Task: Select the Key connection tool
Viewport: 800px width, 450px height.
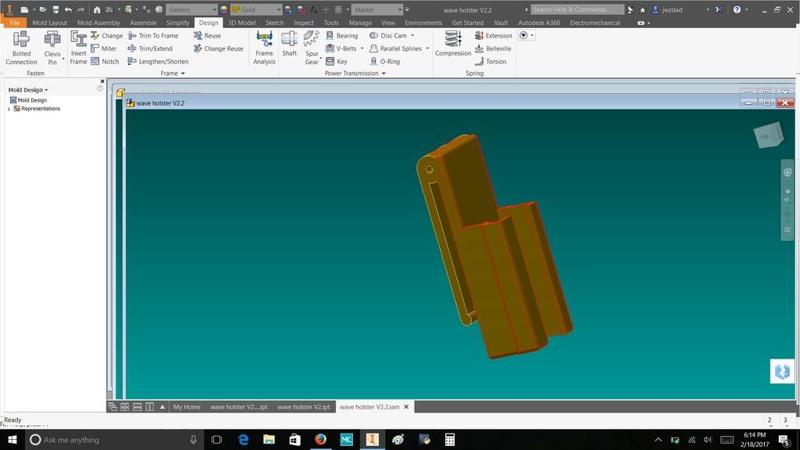Action: tap(337, 61)
